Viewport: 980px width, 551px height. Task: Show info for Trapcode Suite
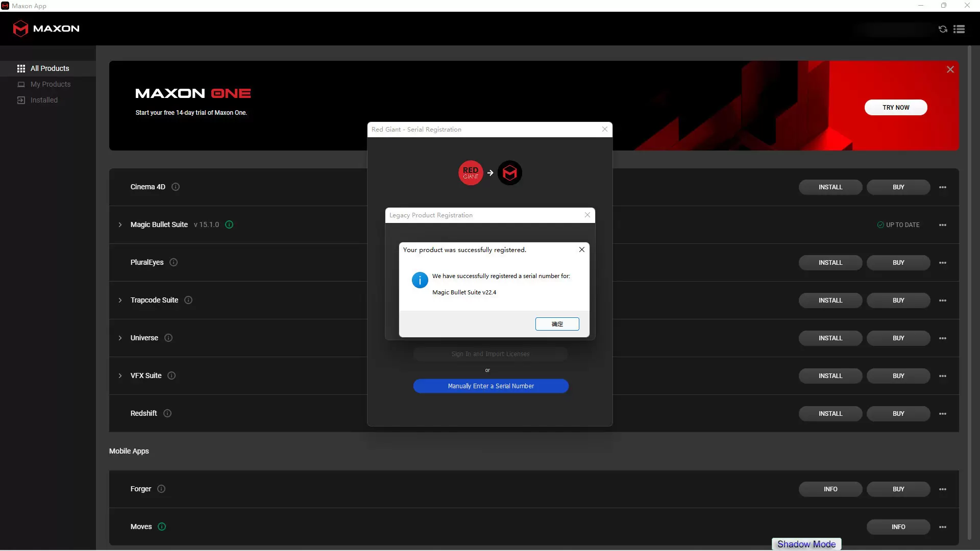188,300
